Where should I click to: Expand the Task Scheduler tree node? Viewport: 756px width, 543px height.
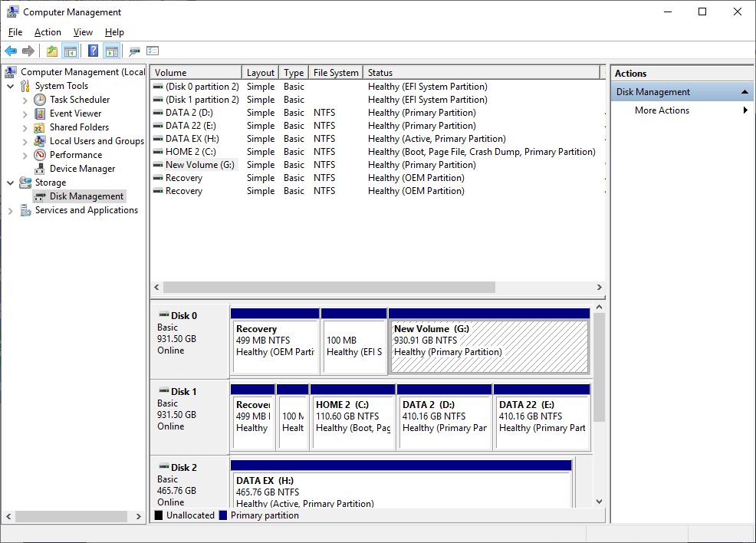click(25, 100)
